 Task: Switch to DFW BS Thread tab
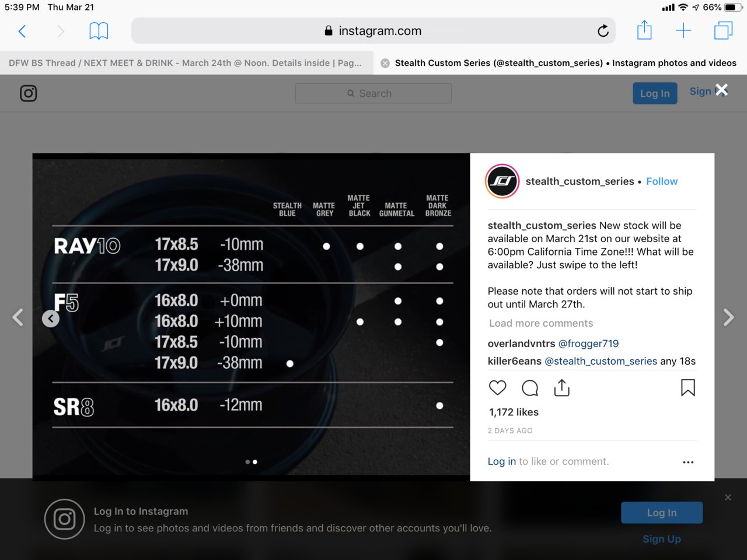(186, 63)
